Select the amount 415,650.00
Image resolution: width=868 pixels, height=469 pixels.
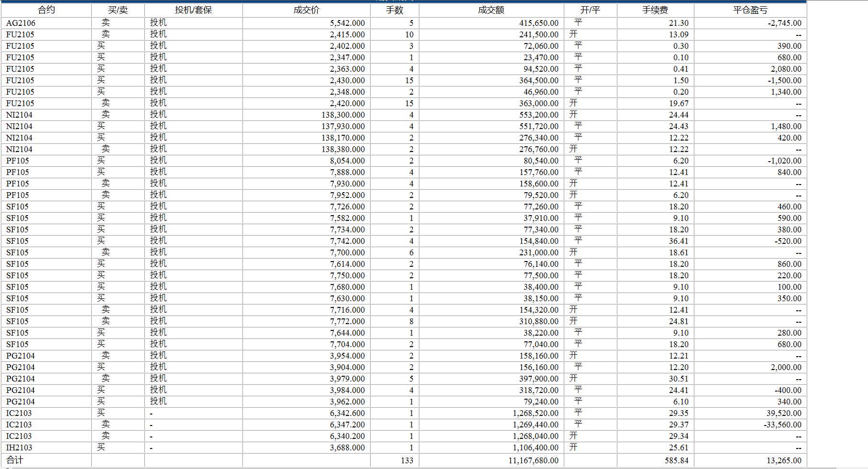click(x=539, y=23)
